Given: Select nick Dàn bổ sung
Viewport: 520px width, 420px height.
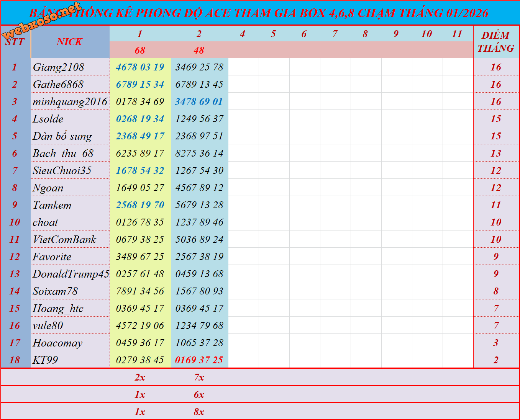Looking at the screenshot, I should (x=62, y=136).
